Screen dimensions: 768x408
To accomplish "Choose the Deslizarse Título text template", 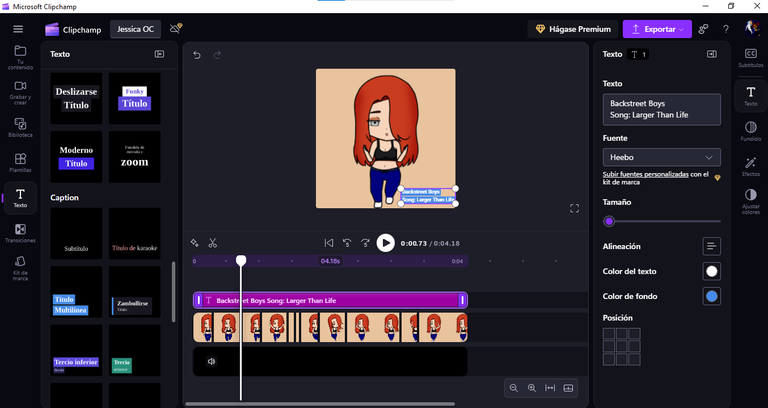I will tap(76, 98).
